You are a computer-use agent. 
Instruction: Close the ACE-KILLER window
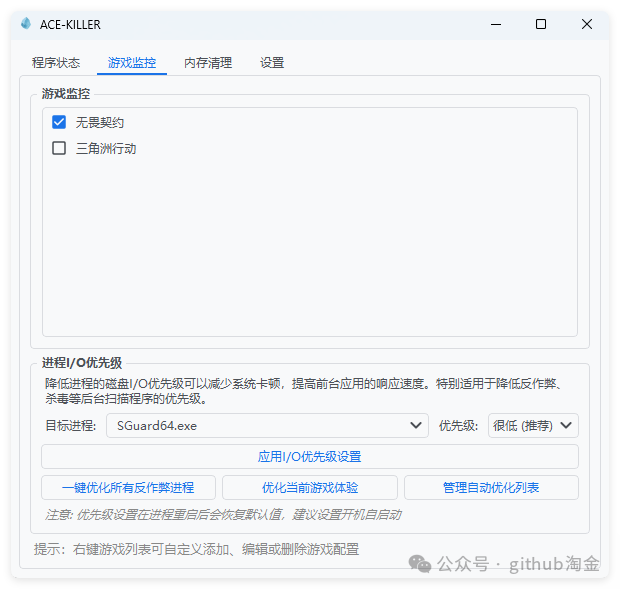point(587,25)
